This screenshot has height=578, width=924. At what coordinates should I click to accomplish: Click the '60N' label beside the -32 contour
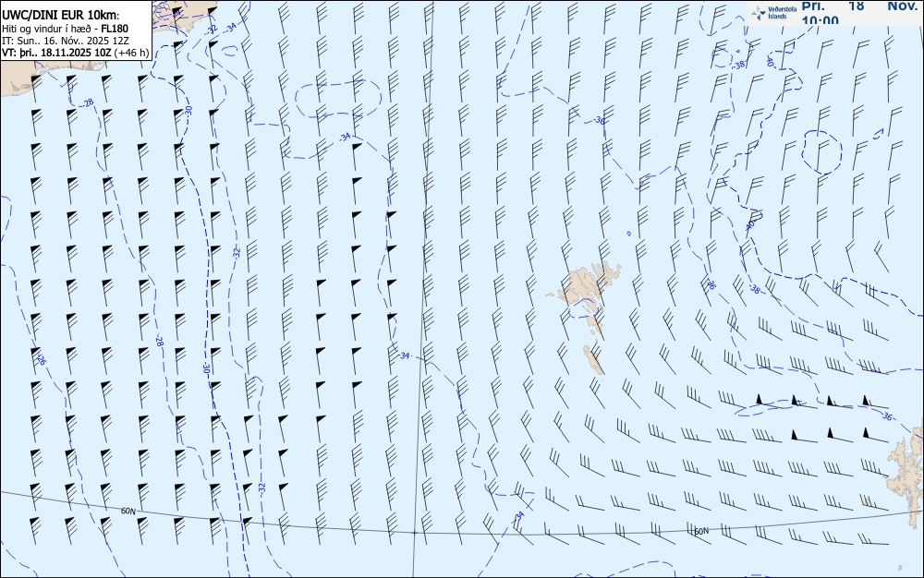tap(128, 511)
